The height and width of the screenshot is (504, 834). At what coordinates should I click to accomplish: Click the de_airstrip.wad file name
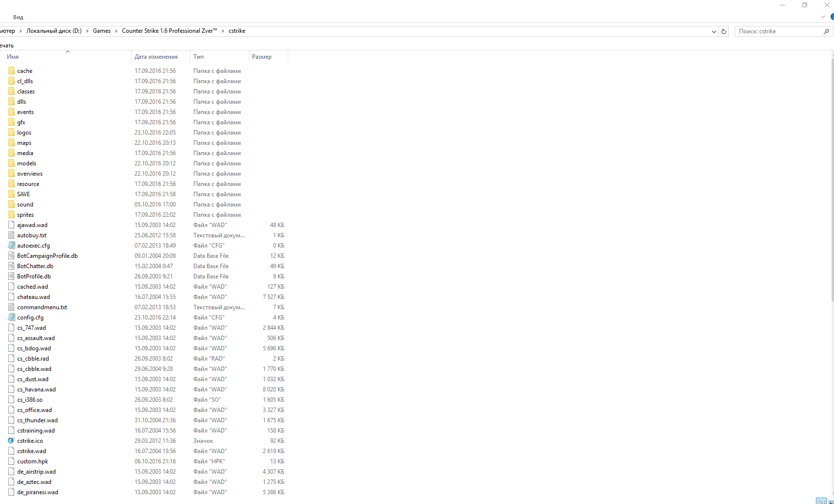[36, 472]
